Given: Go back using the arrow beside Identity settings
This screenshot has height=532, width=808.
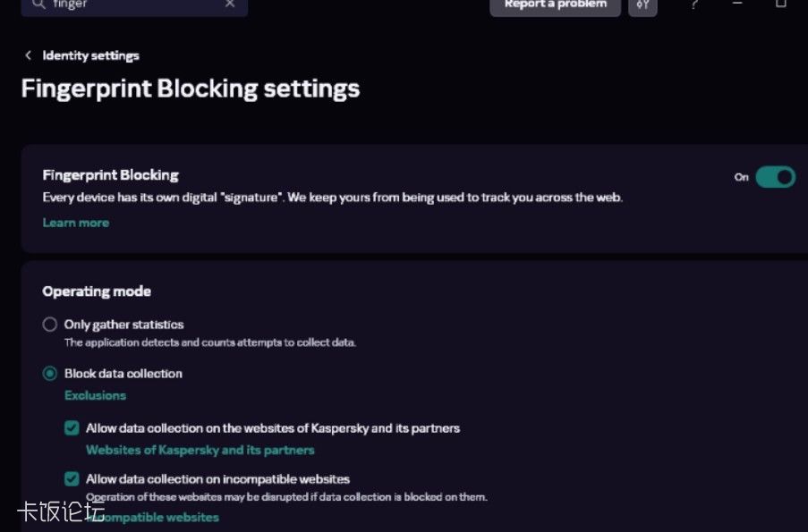Looking at the screenshot, I should coord(28,55).
